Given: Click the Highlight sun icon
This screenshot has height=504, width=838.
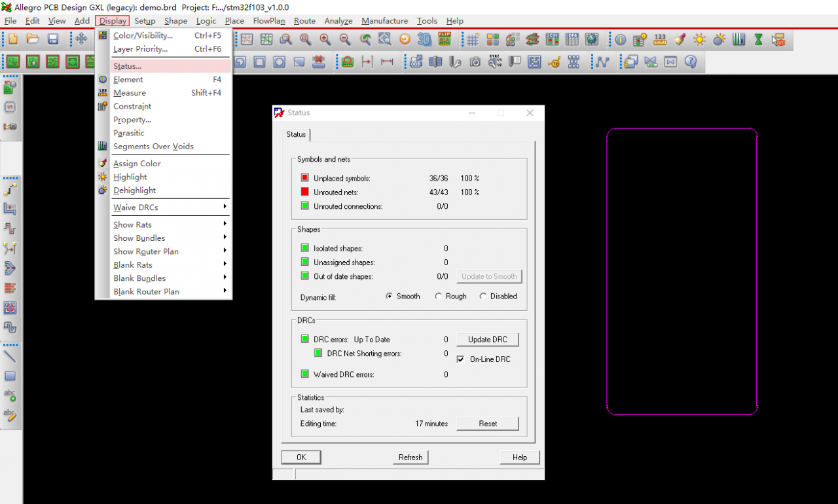Looking at the screenshot, I should pos(700,39).
